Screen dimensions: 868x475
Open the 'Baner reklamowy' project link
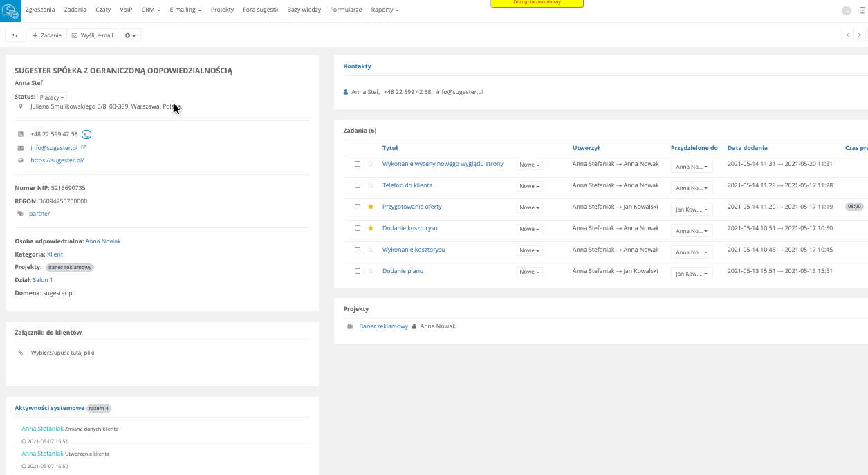pos(383,326)
